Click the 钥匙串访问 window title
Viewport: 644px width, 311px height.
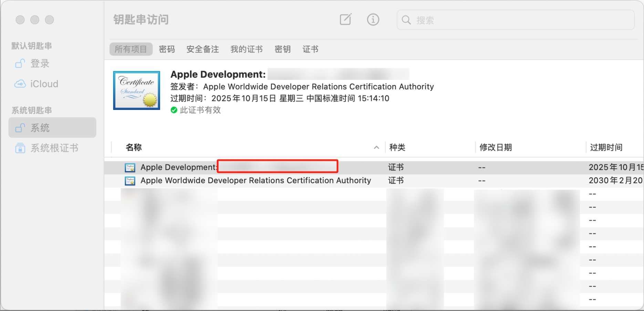point(141,20)
